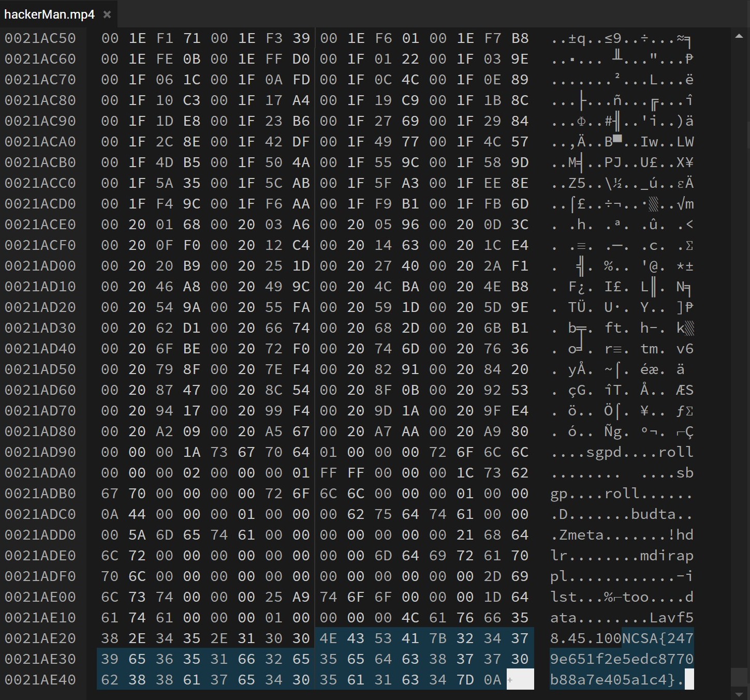The height and width of the screenshot is (700, 750).
Task: Click hex byte 7D in row 0021AE40
Action: (x=465, y=680)
